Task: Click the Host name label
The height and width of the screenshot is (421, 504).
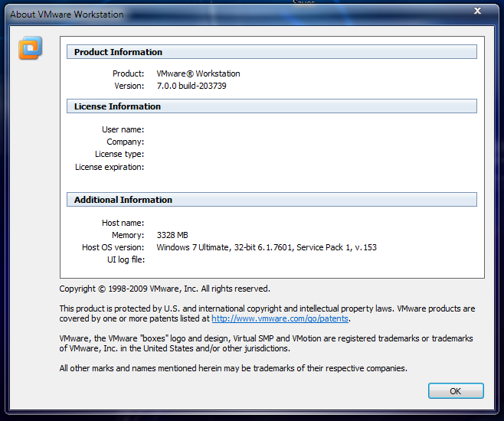Action: point(123,223)
